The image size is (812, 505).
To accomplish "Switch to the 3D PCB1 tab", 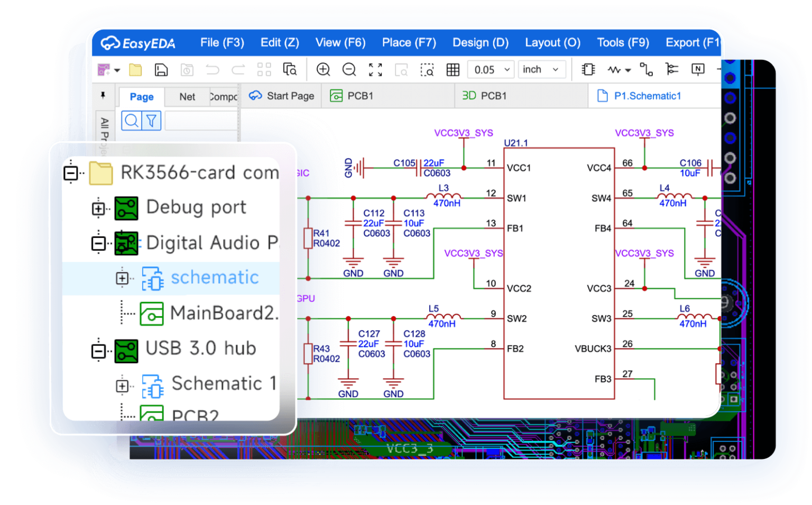I will [485, 96].
